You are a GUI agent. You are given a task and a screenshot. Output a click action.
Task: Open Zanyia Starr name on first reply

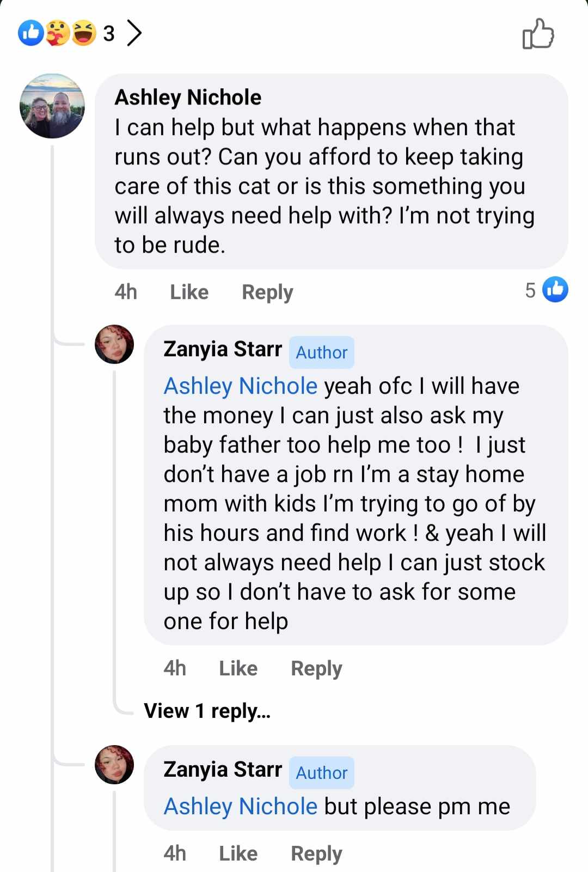tap(223, 349)
